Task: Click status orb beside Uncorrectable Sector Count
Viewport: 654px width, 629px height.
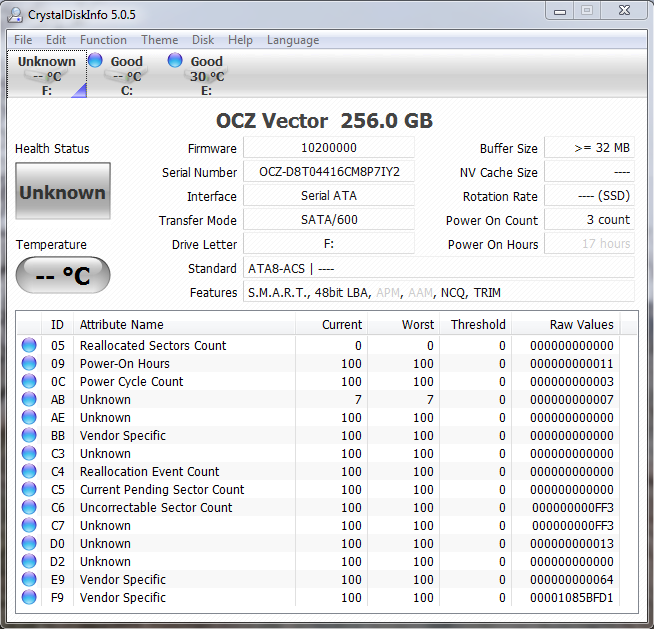Action: click(x=29, y=508)
